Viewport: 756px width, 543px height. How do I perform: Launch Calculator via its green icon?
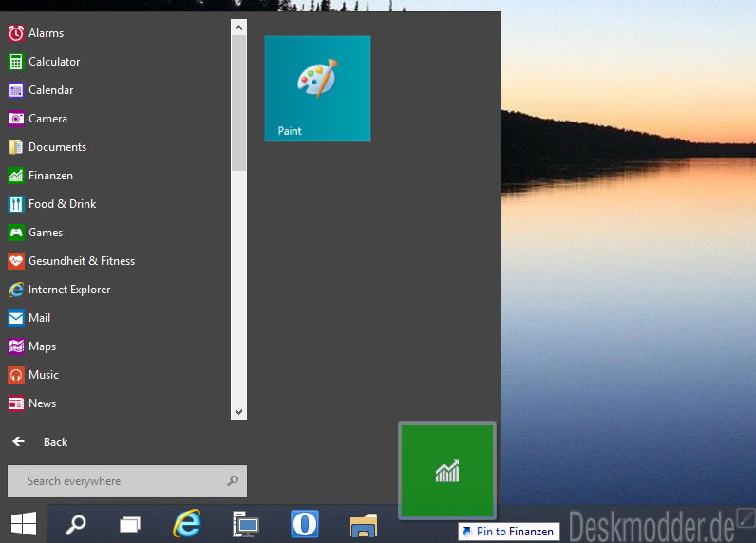(x=16, y=62)
